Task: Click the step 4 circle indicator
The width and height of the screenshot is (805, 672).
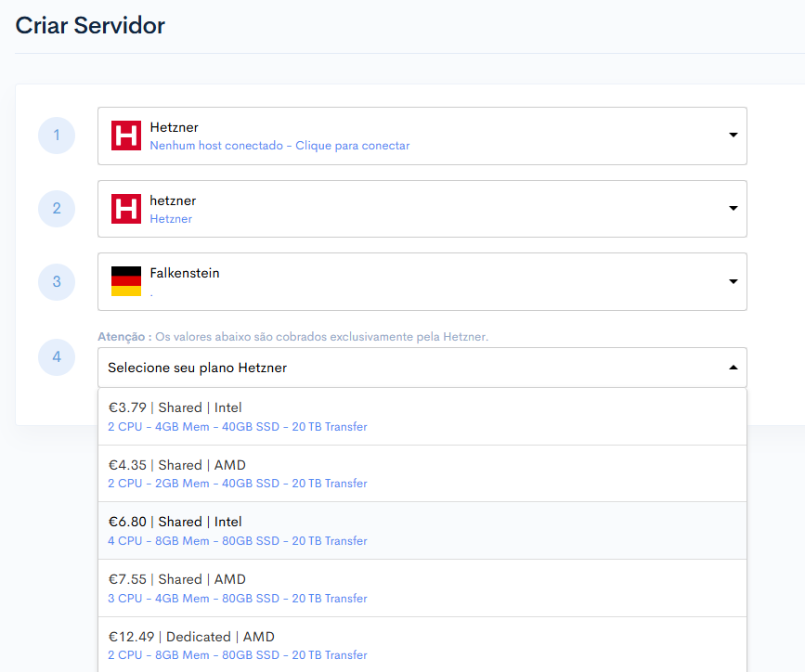Action: [x=57, y=357]
